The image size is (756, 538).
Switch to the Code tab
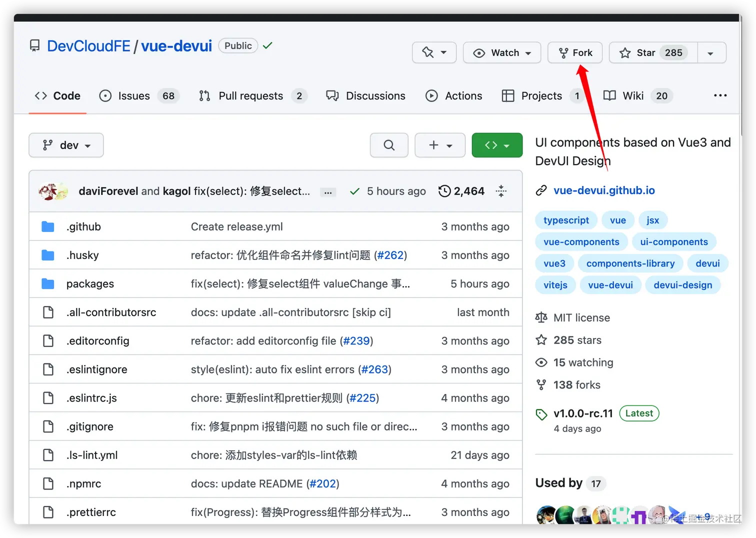[57, 95]
